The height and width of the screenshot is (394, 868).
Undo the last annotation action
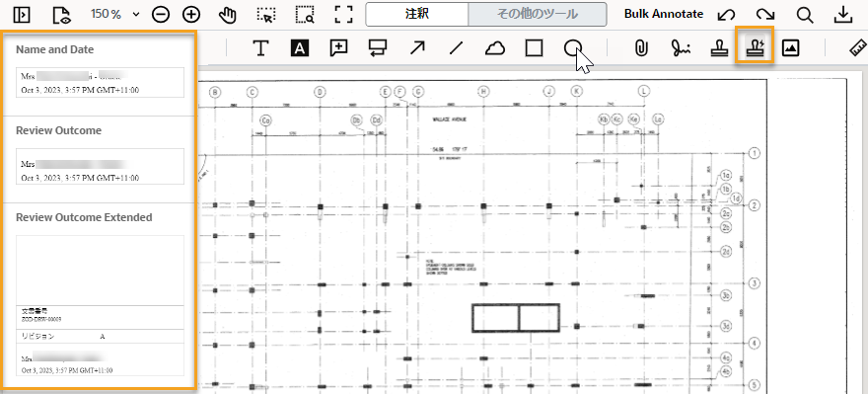[x=726, y=15]
